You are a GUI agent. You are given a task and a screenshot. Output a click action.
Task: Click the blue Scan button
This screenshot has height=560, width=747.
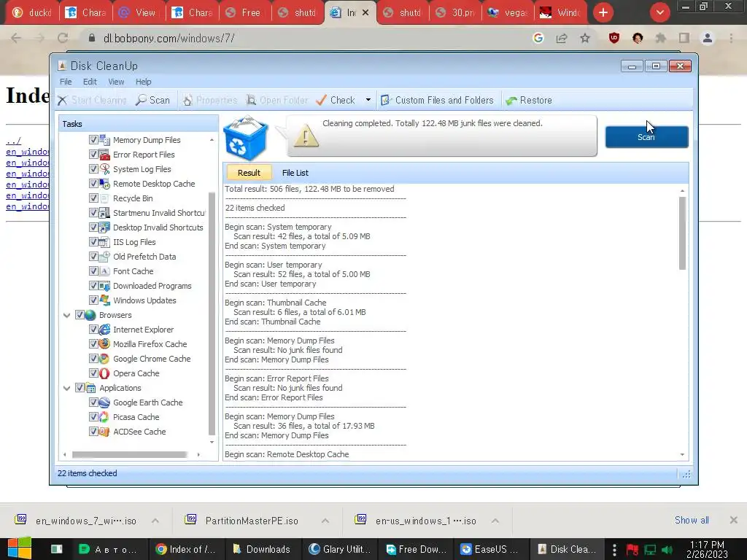click(x=646, y=137)
